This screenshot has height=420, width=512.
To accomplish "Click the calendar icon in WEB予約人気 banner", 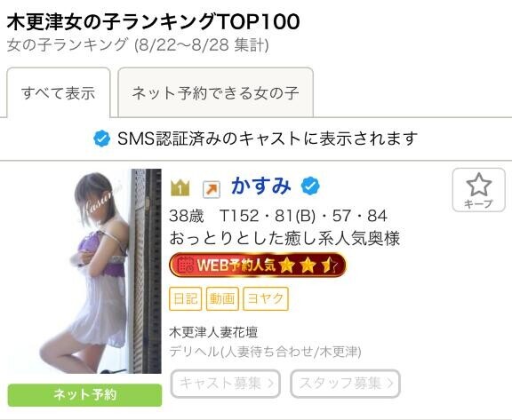I will pyautogui.click(x=186, y=265).
